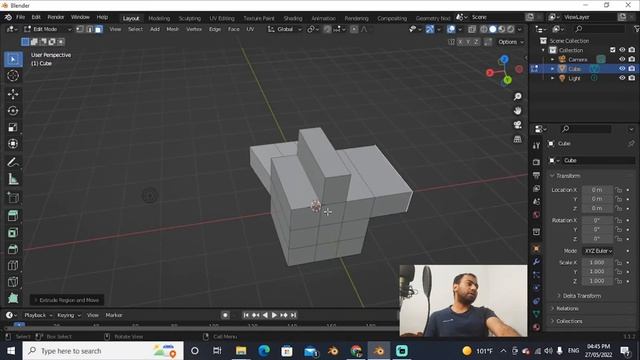The image size is (640, 360).
Task: Switch to vertex select mode
Action: 80,29
